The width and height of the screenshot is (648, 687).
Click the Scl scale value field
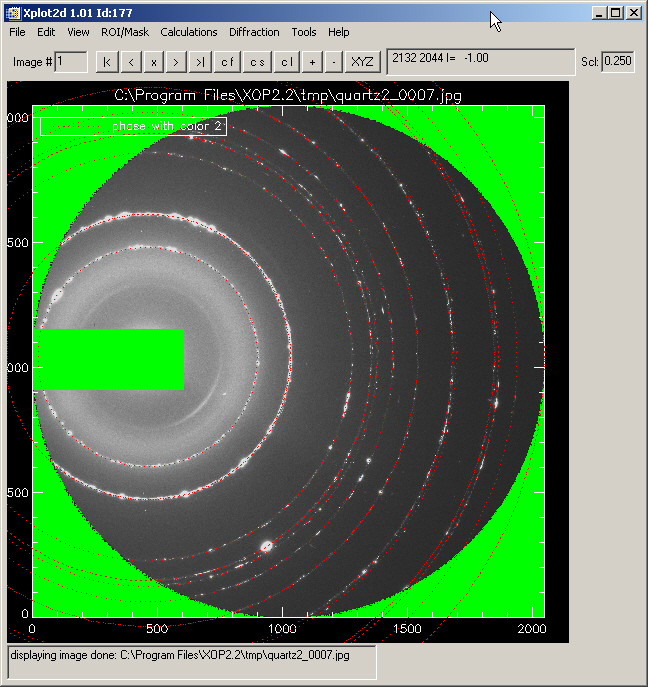[619, 62]
